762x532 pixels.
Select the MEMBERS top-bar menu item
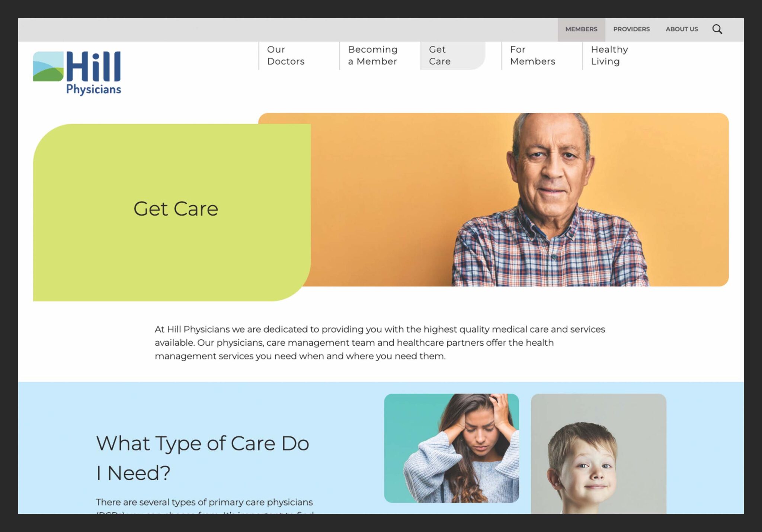pyautogui.click(x=581, y=29)
